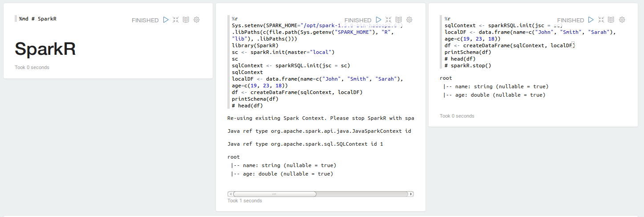Toggle output book icon in sparkR.stop() paragraph
Screen dimensions: 644x217
click(612, 20)
